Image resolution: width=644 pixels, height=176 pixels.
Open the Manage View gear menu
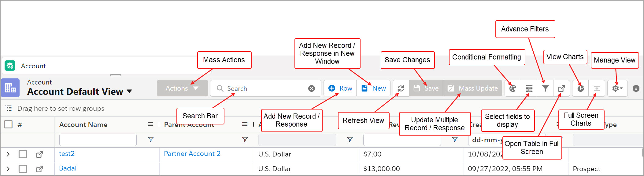point(617,88)
